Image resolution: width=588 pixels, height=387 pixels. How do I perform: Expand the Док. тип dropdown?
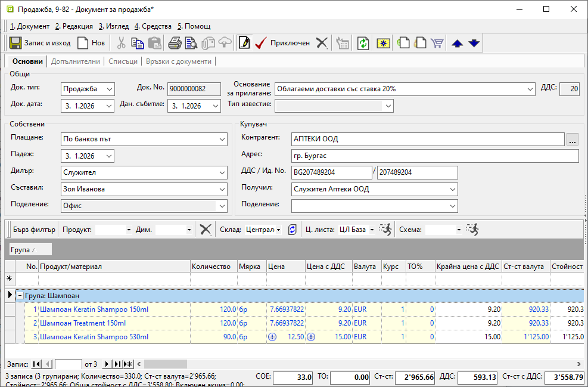pyautogui.click(x=108, y=89)
